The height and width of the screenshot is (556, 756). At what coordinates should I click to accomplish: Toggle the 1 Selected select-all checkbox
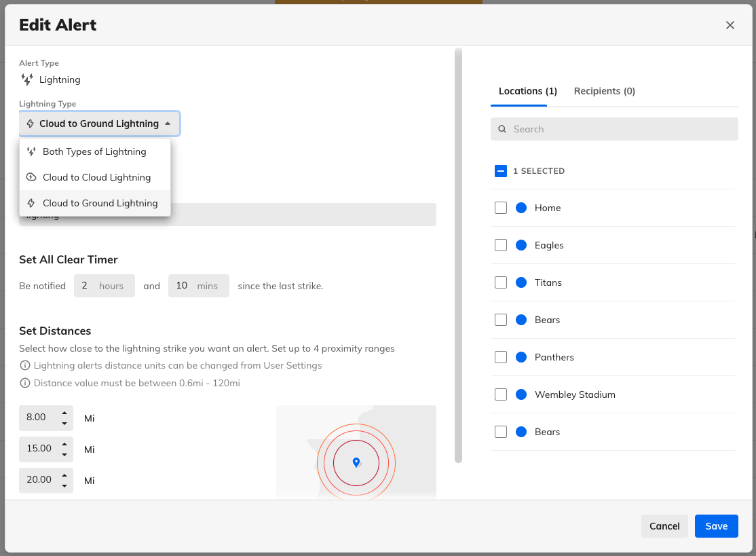coord(501,171)
